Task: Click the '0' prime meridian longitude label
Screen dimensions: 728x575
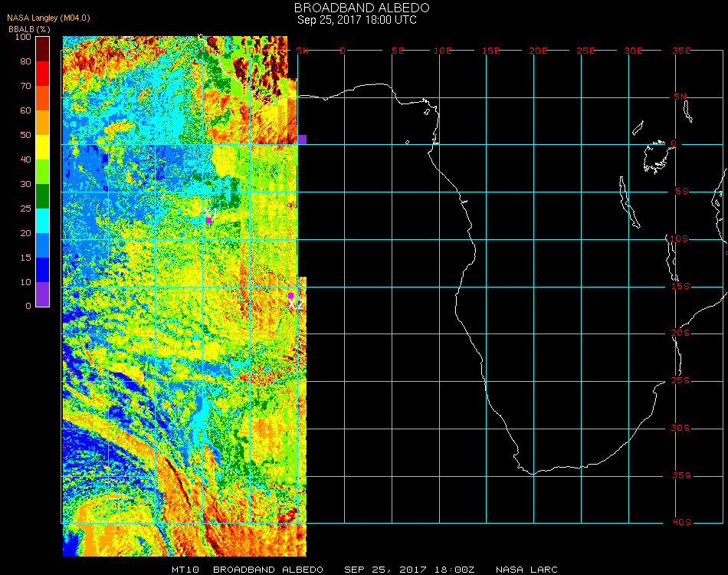Action: (343, 51)
